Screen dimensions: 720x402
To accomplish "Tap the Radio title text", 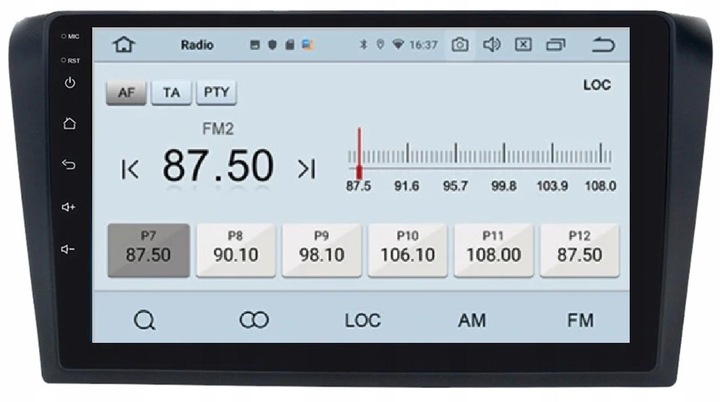I will [x=197, y=45].
